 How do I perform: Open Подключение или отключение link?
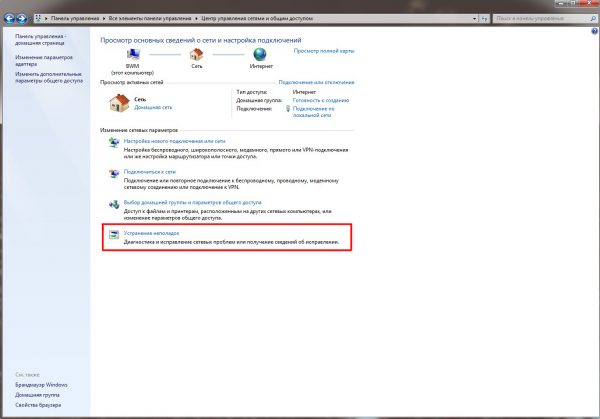316,82
